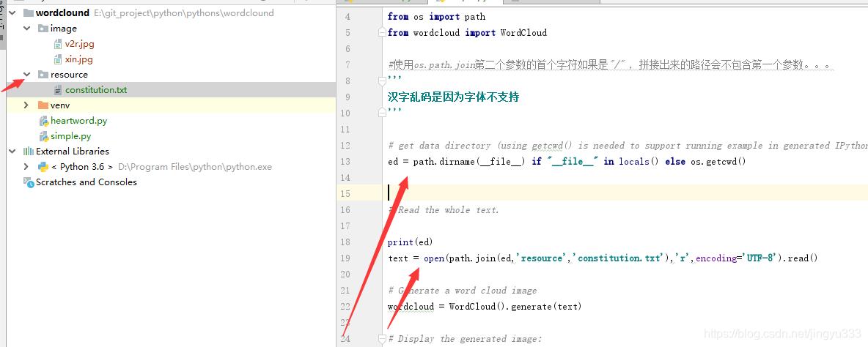Expand the venv folder chevron

pyautogui.click(x=26, y=105)
